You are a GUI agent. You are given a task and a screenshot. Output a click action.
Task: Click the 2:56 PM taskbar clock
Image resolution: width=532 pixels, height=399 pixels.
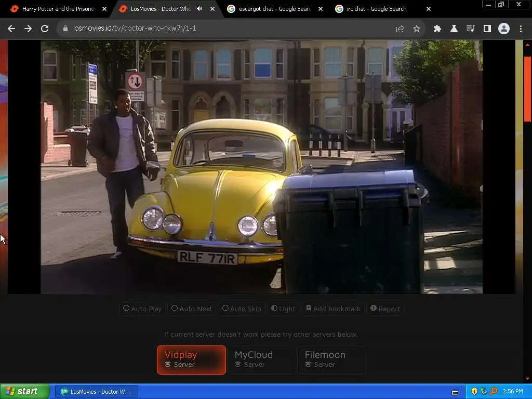tap(513, 392)
